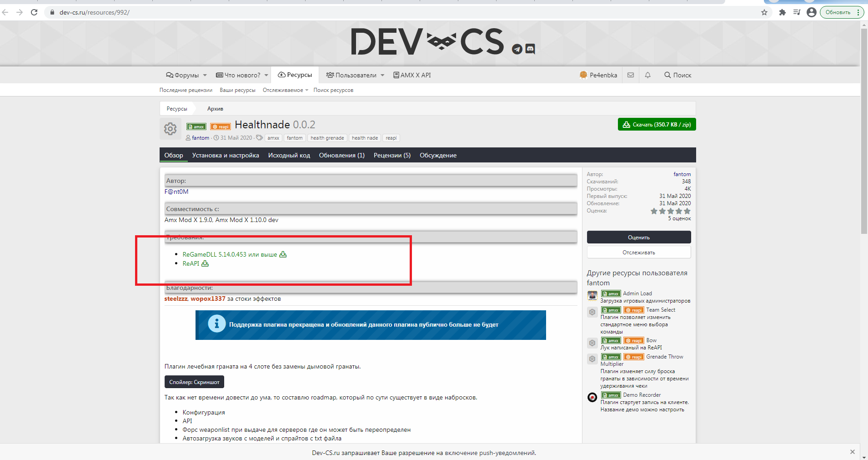
Task: Click the amxx badge beside Healthnade title
Action: [x=196, y=126]
